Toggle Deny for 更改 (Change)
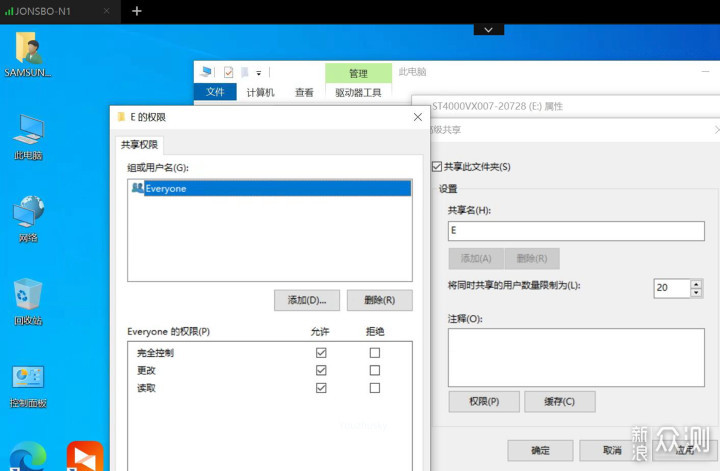 tap(375, 370)
